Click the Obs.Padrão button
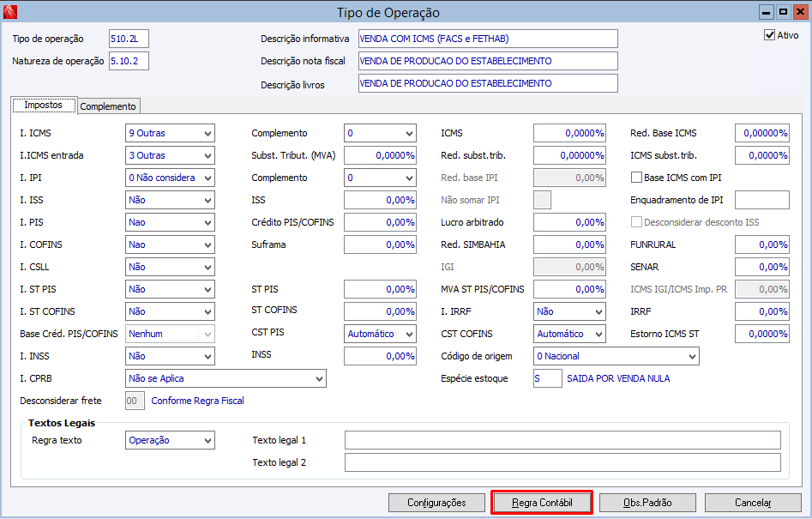Image resolution: width=812 pixels, height=519 pixels. 647,503
